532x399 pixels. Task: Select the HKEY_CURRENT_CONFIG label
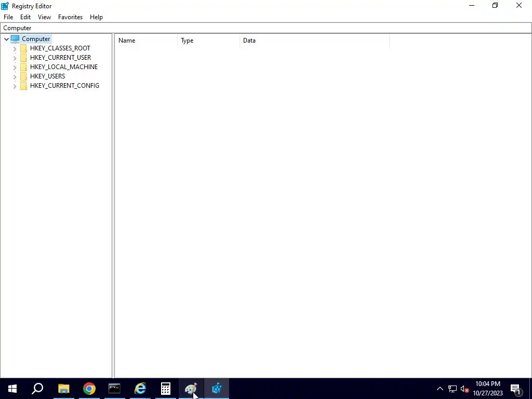pyautogui.click(x=64, y=86)
